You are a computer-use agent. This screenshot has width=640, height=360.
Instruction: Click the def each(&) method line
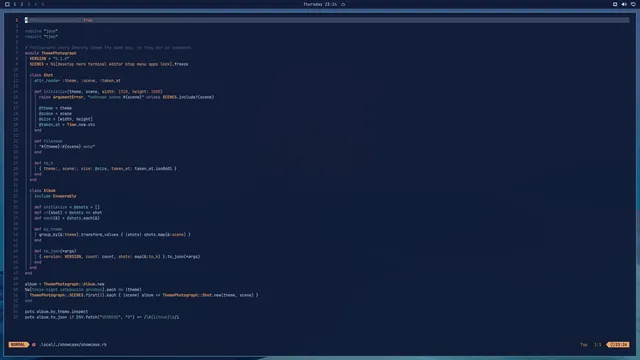pyautogui.click(x=67, y=218)
